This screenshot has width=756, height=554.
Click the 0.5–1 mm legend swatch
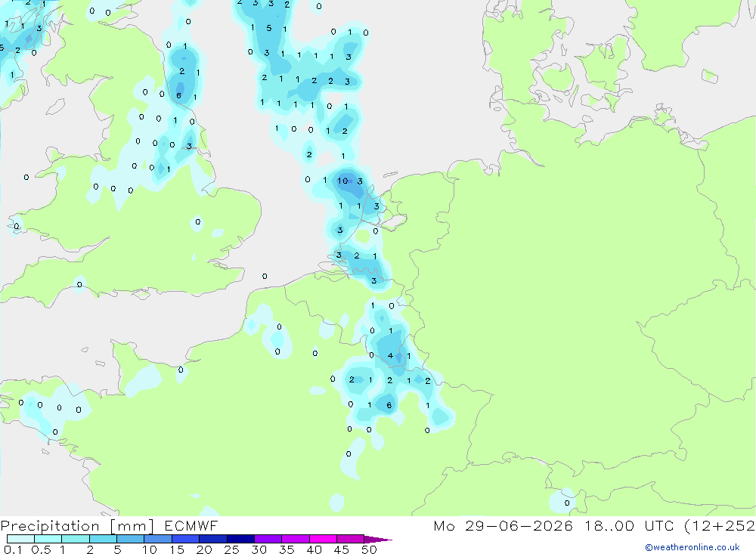coord(48,539)
